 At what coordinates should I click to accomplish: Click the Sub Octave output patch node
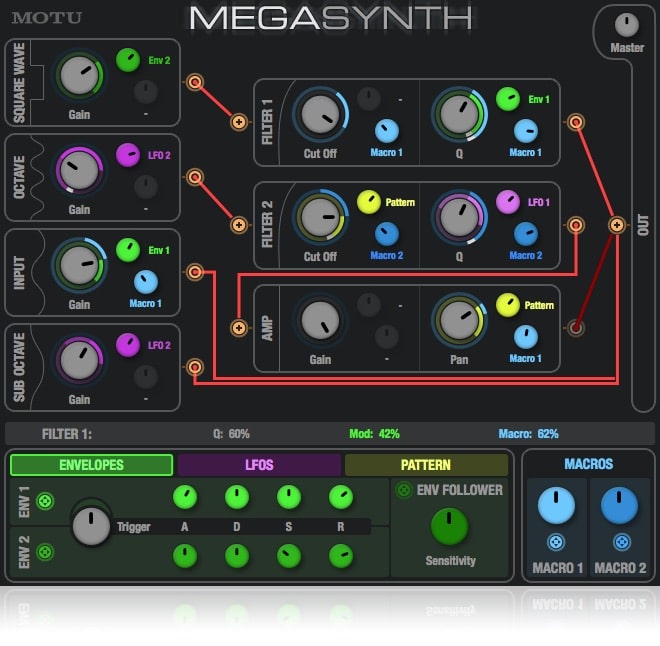click(x=194, y=367)
